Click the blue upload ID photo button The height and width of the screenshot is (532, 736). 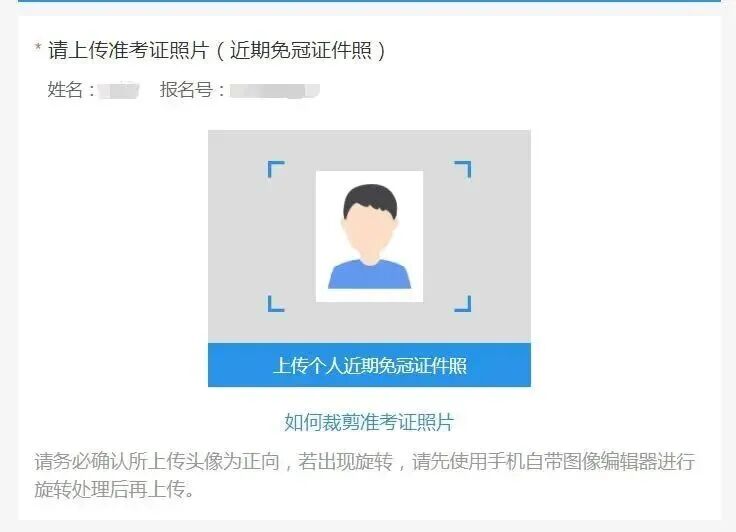pos(369,365)
